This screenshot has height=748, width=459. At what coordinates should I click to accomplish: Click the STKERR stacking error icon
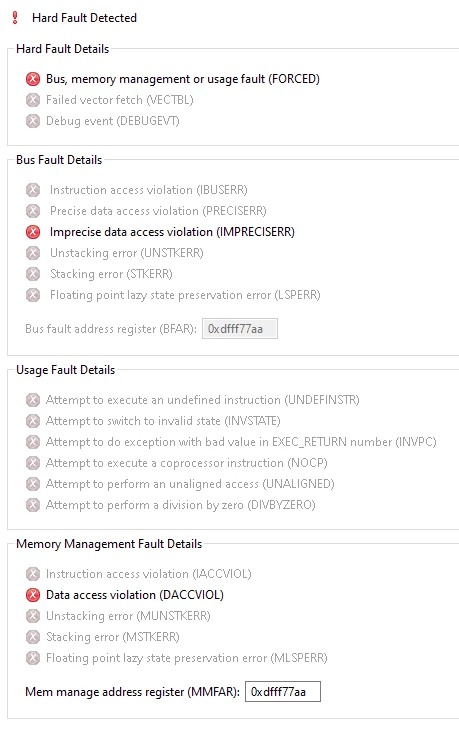click(x=33, y=274)
